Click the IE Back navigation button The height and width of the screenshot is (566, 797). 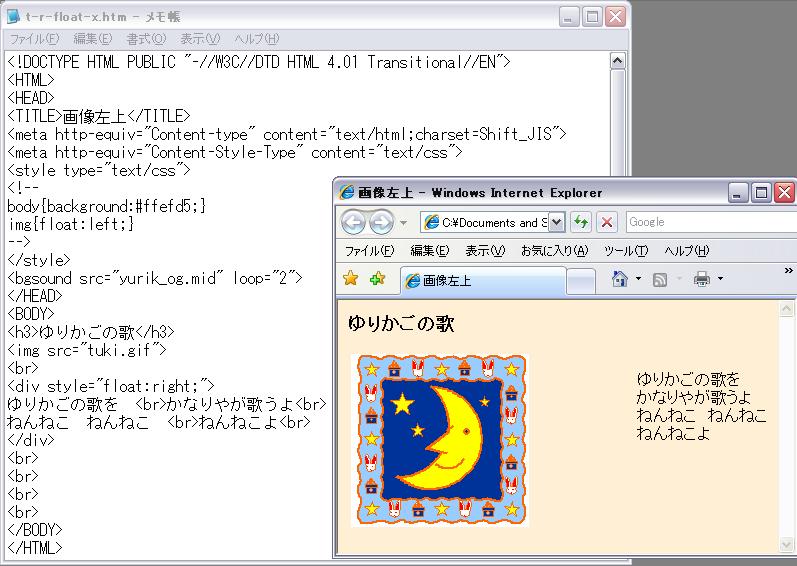[353, 223]
